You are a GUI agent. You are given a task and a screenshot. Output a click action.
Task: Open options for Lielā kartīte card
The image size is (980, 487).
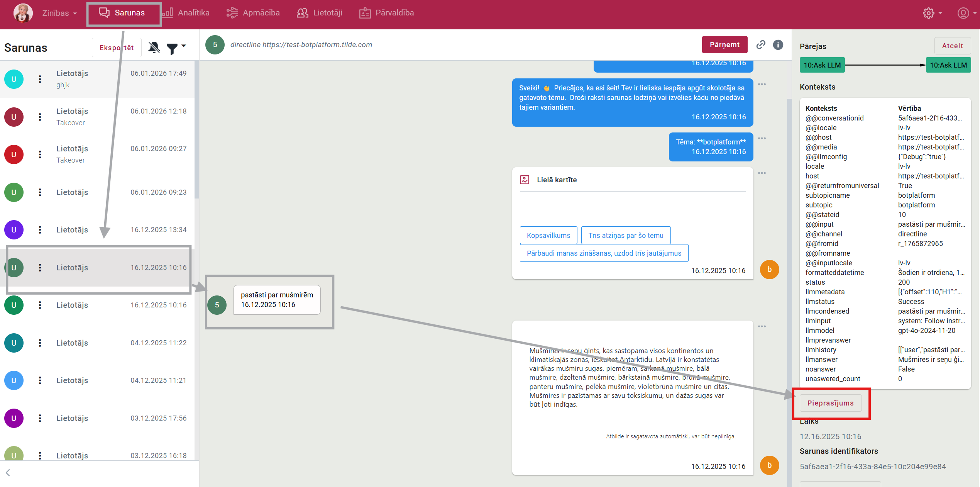(762, 173)
